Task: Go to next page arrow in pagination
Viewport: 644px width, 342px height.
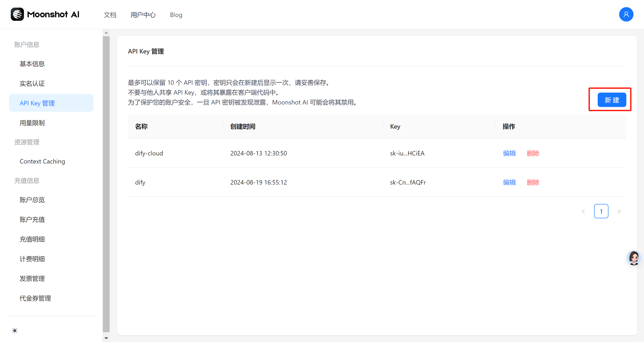Action: (x=619, y=211)
